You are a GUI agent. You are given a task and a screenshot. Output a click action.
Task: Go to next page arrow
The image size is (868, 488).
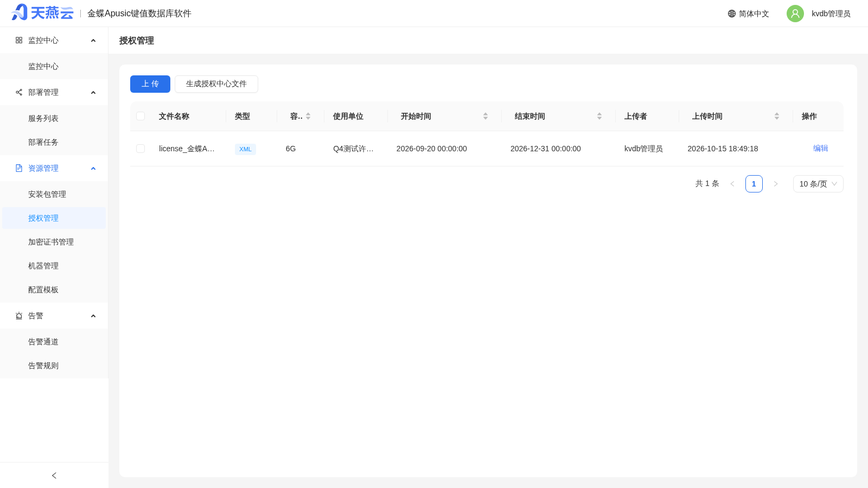point(776,184)
